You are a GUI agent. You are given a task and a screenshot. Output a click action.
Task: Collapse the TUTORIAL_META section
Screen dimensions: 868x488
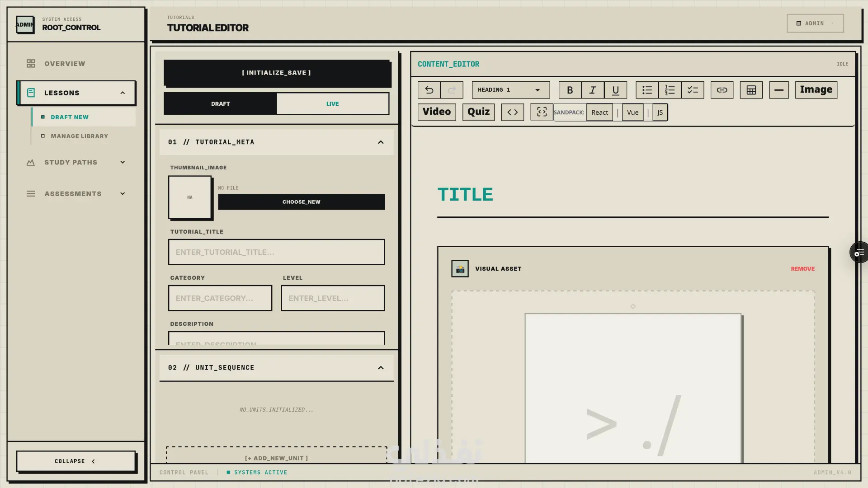[381, 142]
